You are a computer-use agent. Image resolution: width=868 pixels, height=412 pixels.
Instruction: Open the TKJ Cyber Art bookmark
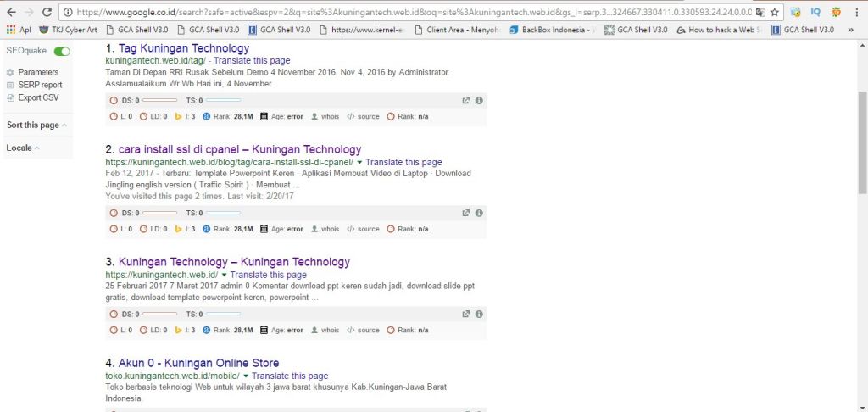click(x=69, y=30)
